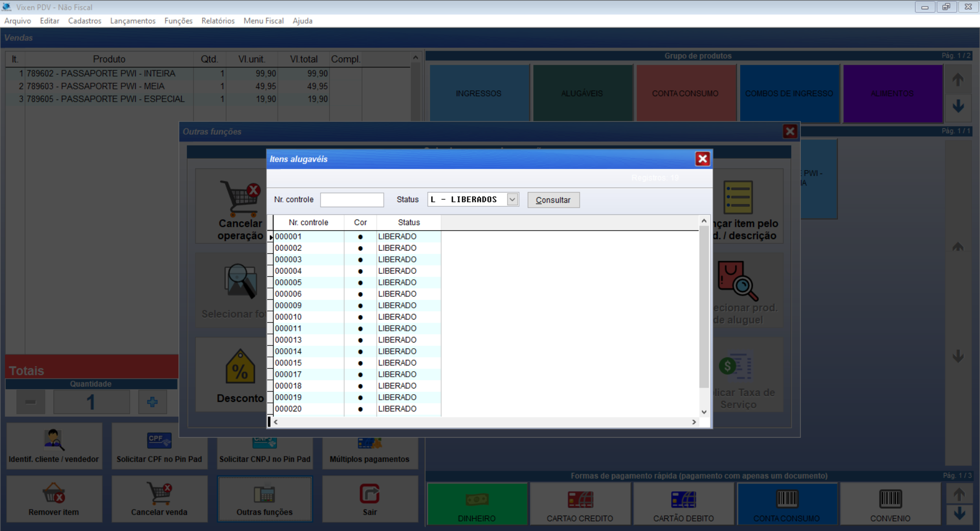Open the Relatórios menu
Screen dimensions: 980x531
(x=218, y=21)
